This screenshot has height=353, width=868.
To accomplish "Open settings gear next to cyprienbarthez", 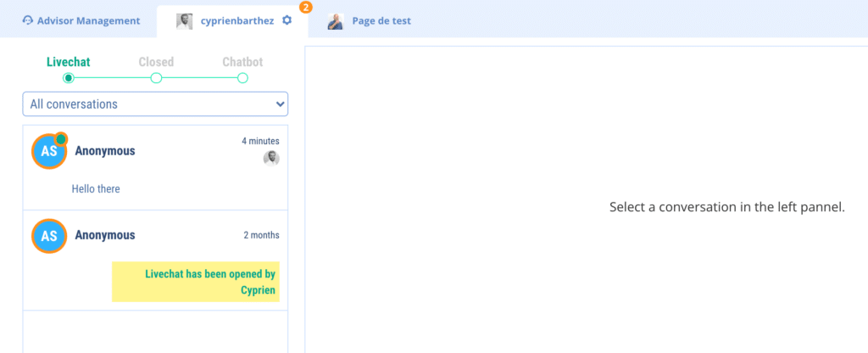I will (x=287, y=20).
